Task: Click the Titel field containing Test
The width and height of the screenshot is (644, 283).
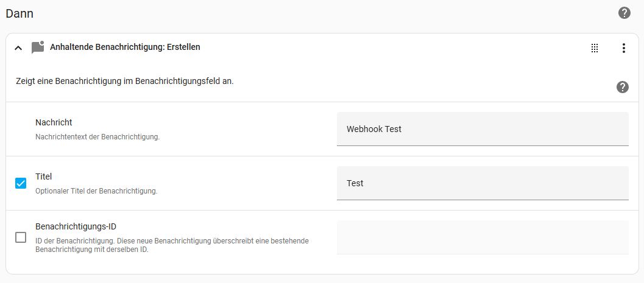Action: click(x=483, y=183)
